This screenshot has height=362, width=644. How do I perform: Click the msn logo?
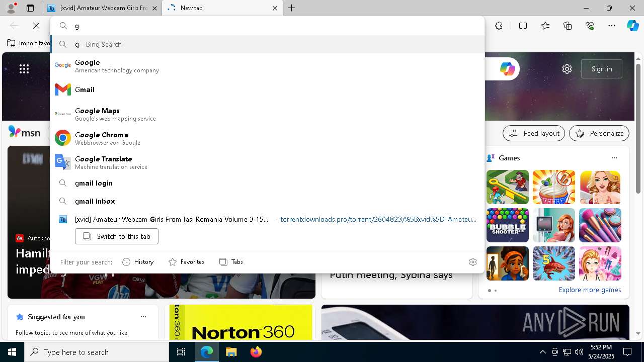tap(24, 132)
